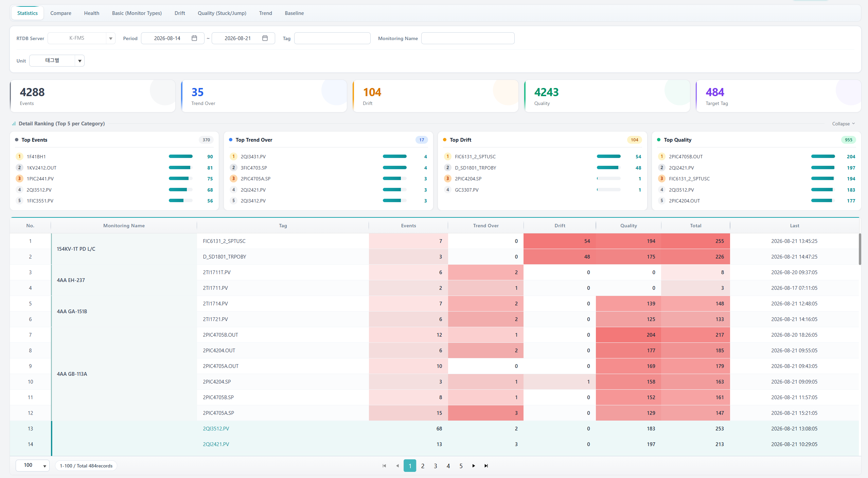The width and height of the screenshot is (868, 478).
Task: Select GC3307.PV in Top Drift
Action: point(467,190)
